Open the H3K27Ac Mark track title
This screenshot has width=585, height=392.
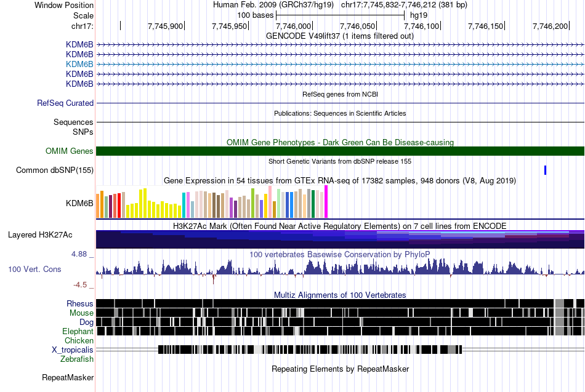click(340, 226)
